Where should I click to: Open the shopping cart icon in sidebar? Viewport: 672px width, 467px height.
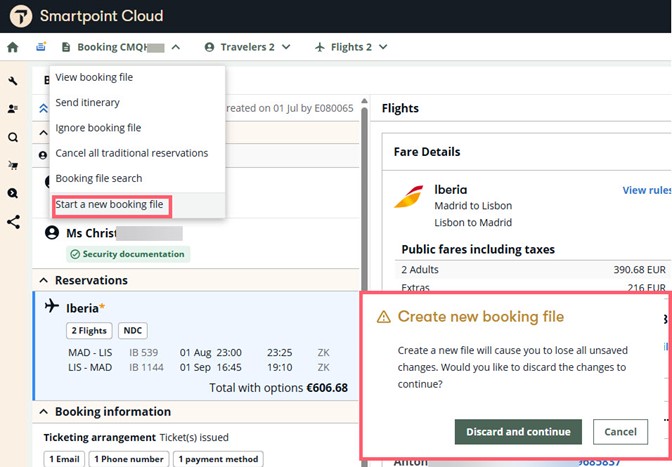tap(13, 166)
